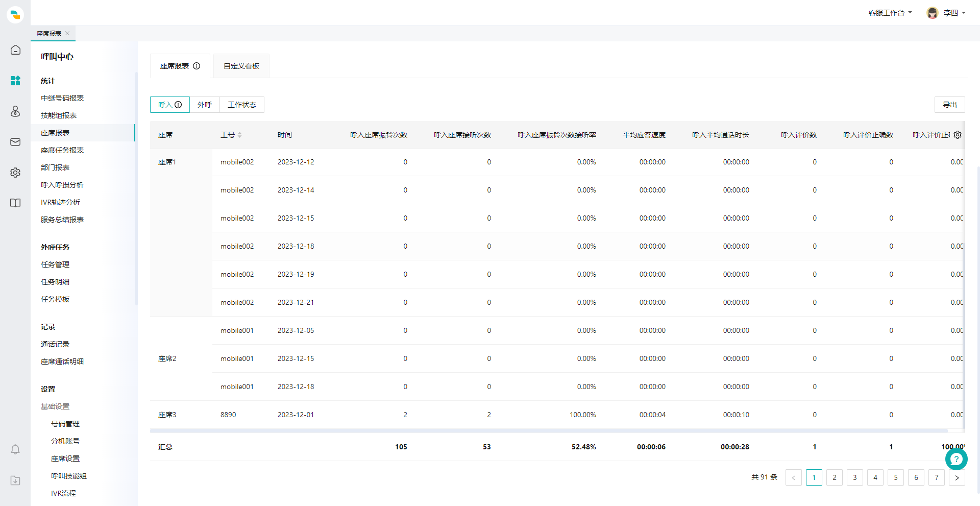Open the dashboard apps icon in sidebar

click(x=15, y=81)
